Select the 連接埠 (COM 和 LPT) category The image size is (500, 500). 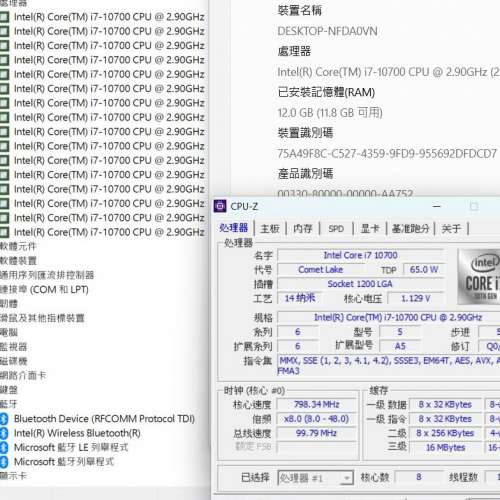point(44,289)
